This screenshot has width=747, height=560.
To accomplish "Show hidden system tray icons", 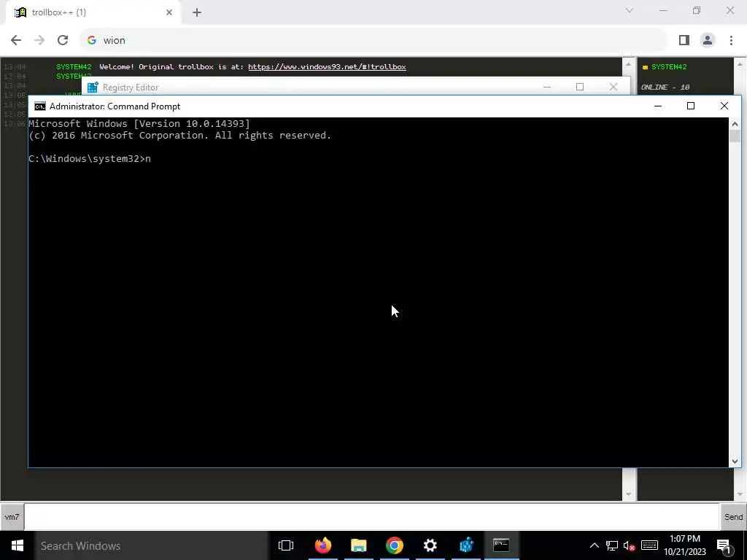I will [x=594, y=545].
